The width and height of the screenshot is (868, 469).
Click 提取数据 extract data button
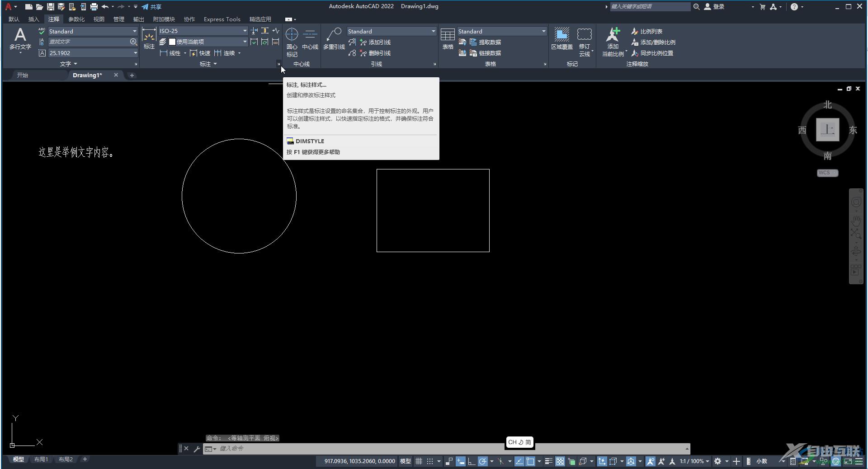[x=486, y=42]
